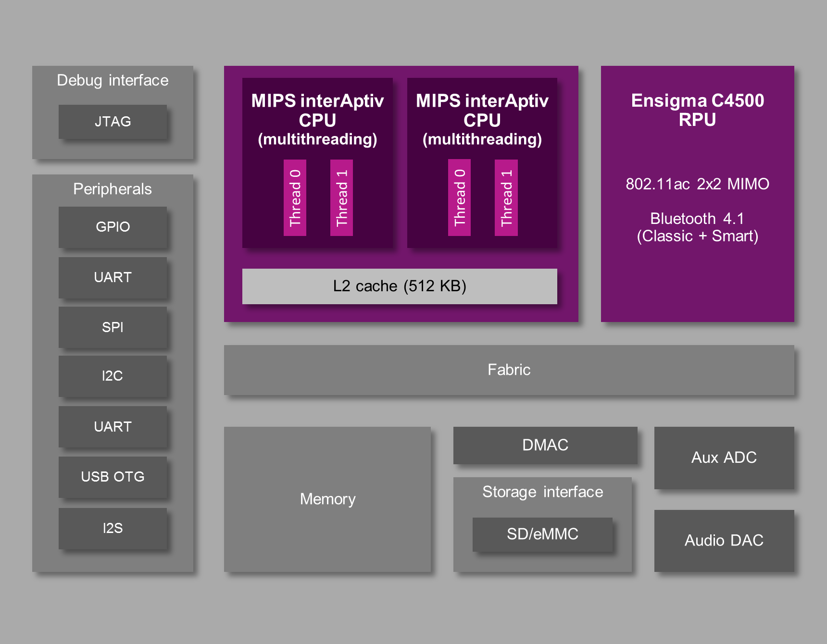This screenshot has width=827, height=644.
Task: Click the SD/eMMC block
Action: tap(542, 534)
